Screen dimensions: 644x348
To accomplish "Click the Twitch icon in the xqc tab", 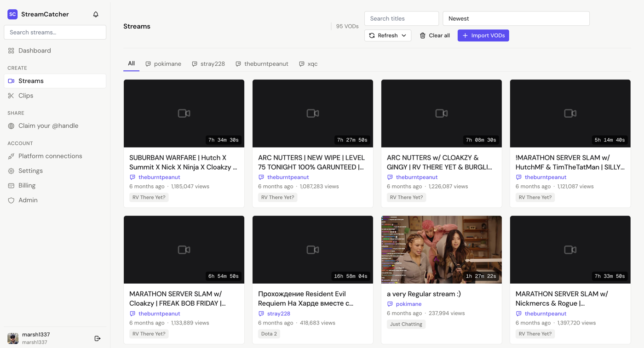I will pyautogui.click(x=302, y=64).
